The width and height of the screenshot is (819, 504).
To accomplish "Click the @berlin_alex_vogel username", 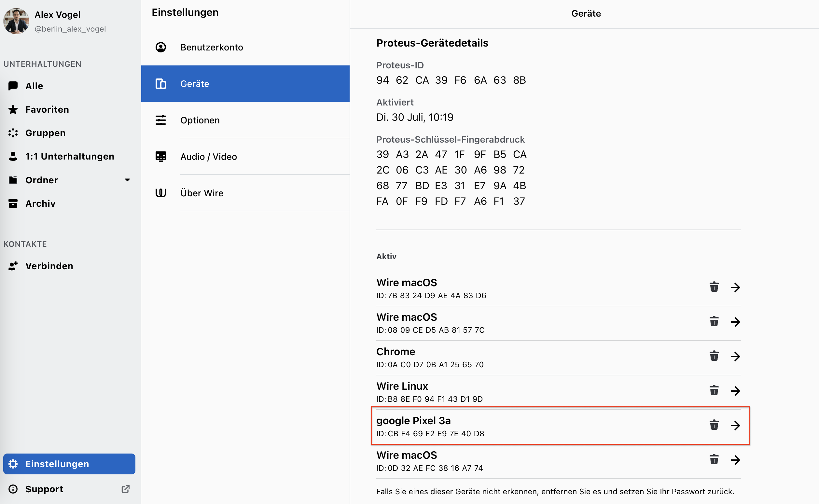I will pyautogui.click(x=70, y=29).
